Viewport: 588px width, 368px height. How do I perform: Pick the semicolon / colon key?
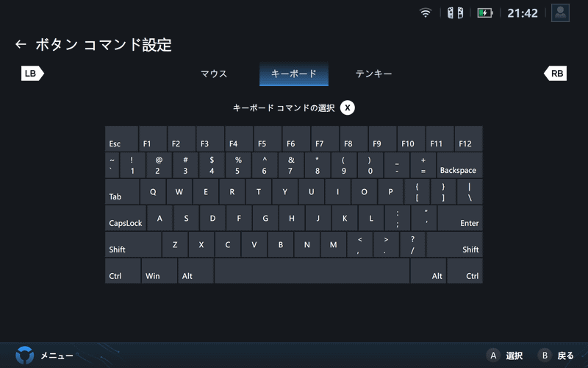pos(398,218)
